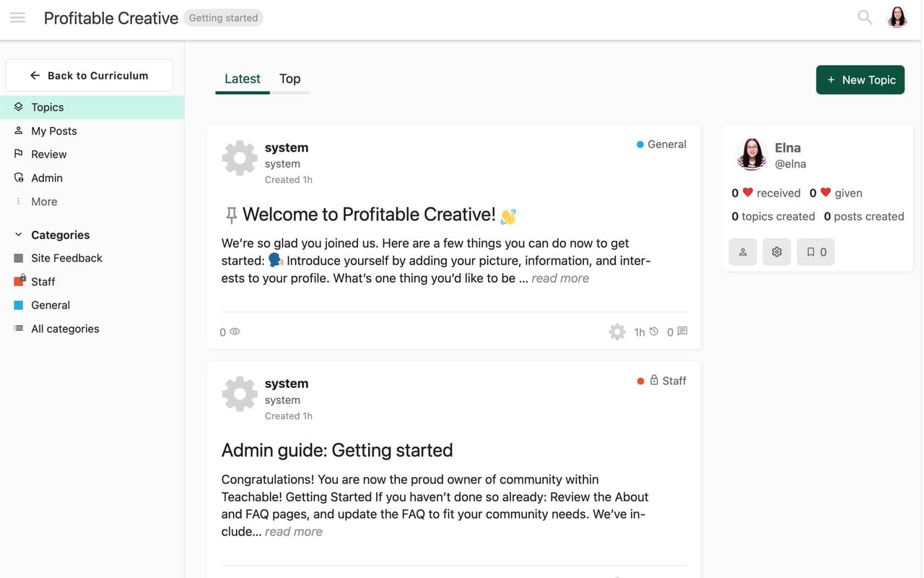Viewport: 924px width, 578px height.
Task: Click the New Topic button
Action: point(860,80)
